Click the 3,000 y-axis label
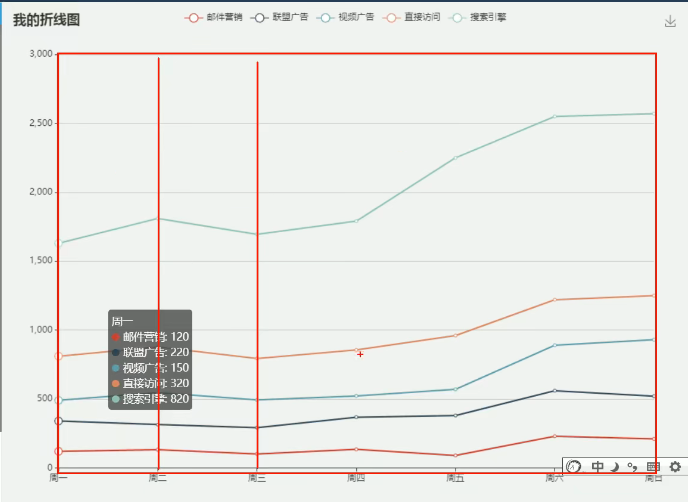The height and width of the screenshot is (502, 688). pos(41,54)
